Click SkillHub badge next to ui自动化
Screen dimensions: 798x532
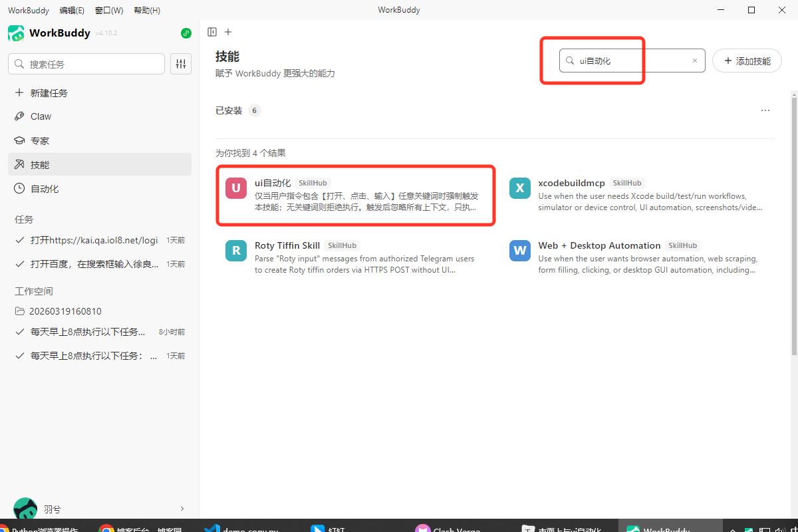pyautogui.click(x=313, y=183)
